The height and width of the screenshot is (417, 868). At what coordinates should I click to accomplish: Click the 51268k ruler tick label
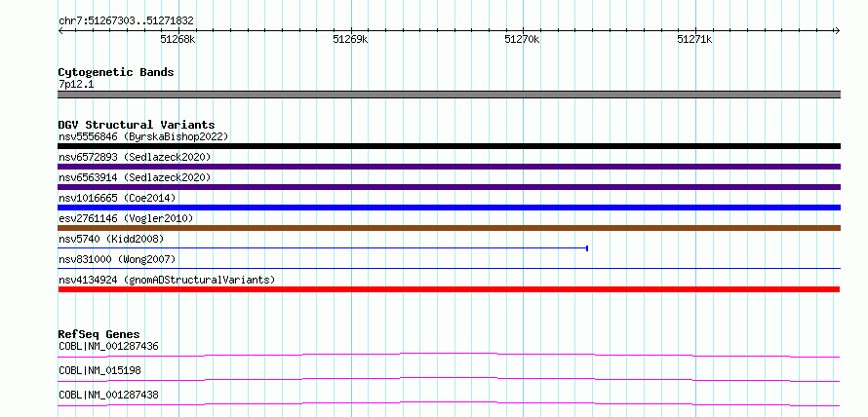(178, 39)
